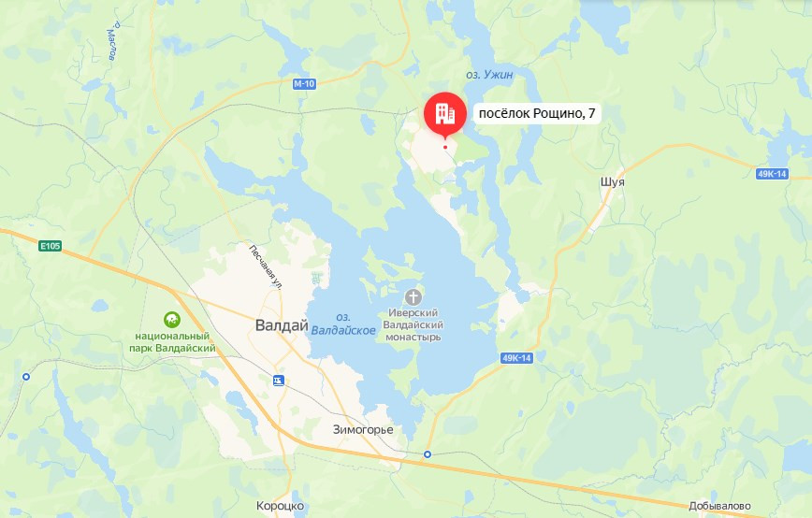Click the Зимогорье settlement label
This screenshot has height=518, width=812.
point(363,429)
